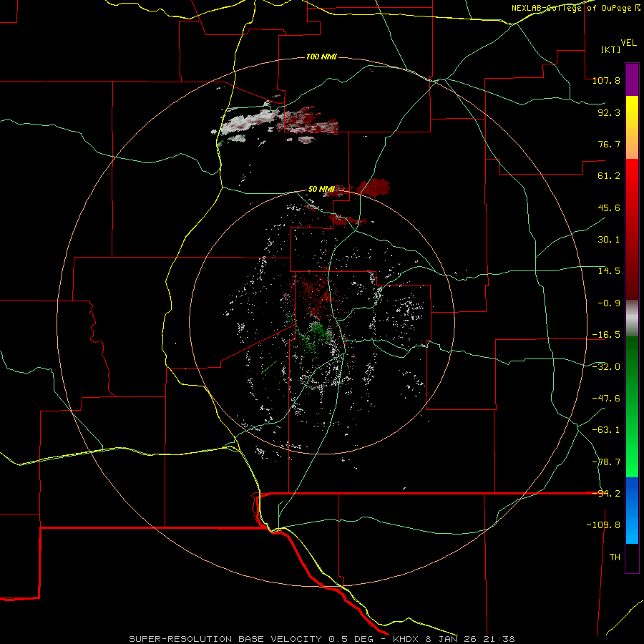Click the -78.7 scale value
Screen dimensions: 644x644
pos(606,462)
